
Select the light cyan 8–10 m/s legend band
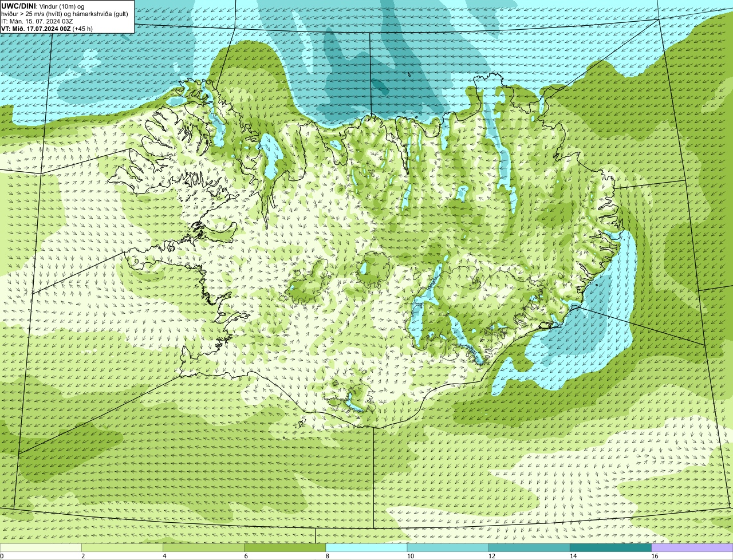tap(366, 547)
